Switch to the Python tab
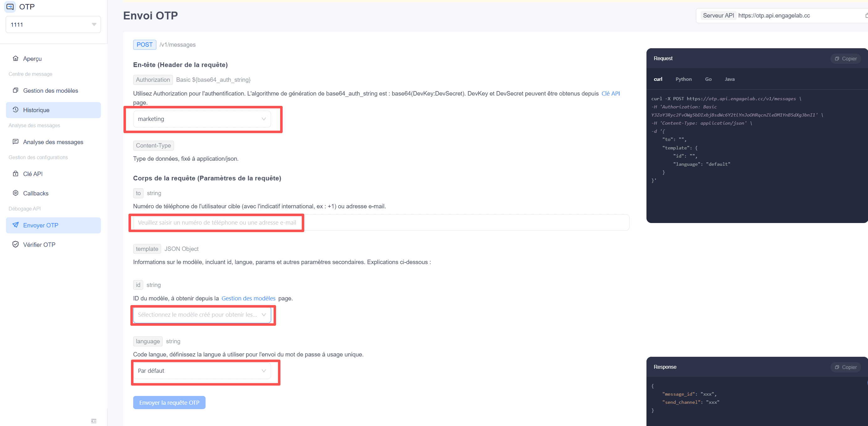Viewport: 868px width, 426px height. click(684, 79)
